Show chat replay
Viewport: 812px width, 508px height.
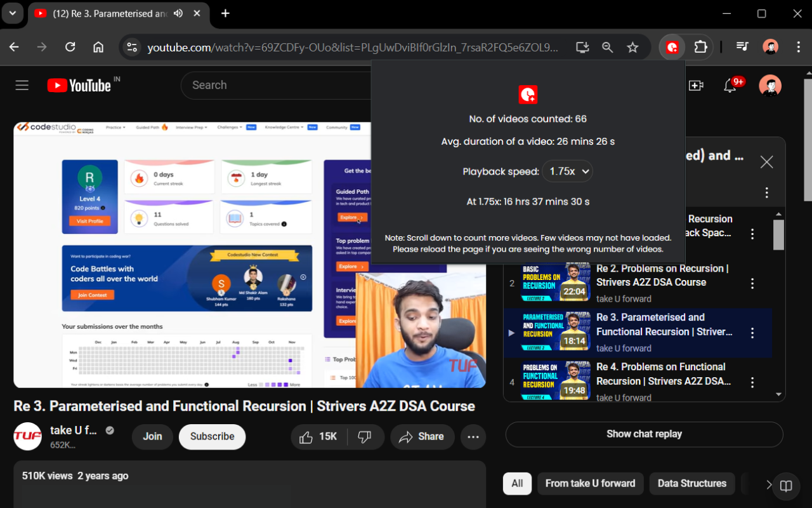click(x=644, y=434)
